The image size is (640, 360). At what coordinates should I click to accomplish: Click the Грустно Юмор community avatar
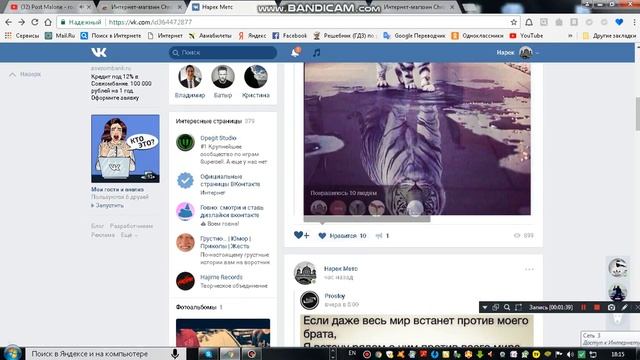pyautogui.click(x=185, y=242)
